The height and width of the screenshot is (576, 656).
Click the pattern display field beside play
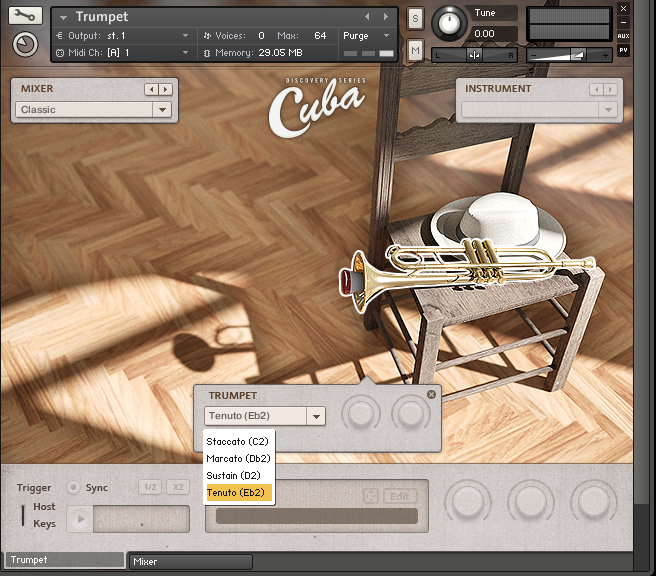pos(141,519)
